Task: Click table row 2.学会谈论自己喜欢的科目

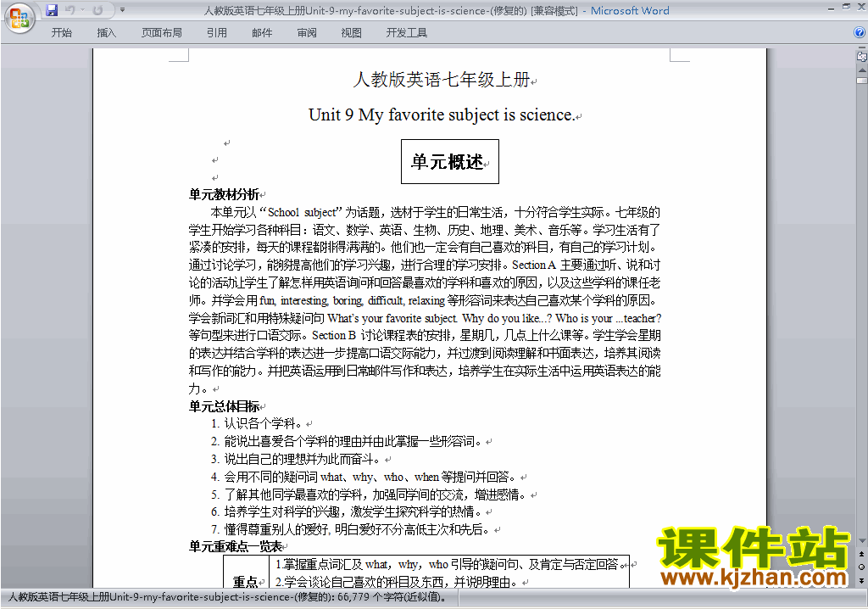Action: [397, 582]
